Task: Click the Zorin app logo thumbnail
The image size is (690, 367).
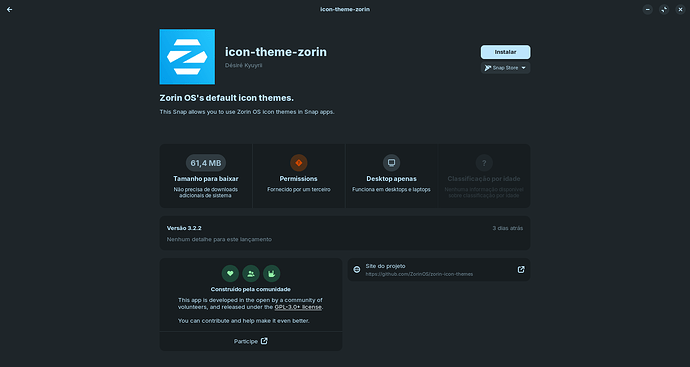Action: click(187, 57)
